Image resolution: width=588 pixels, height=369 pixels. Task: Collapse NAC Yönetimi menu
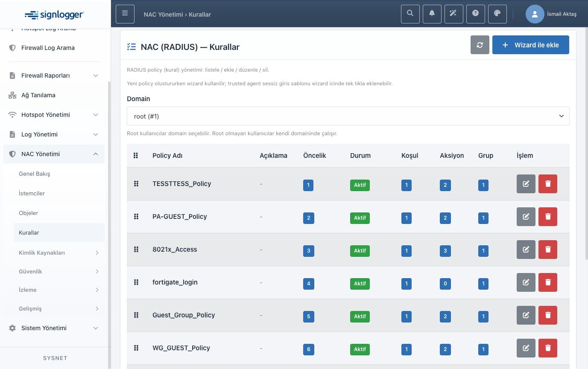(x=54, y=154)
